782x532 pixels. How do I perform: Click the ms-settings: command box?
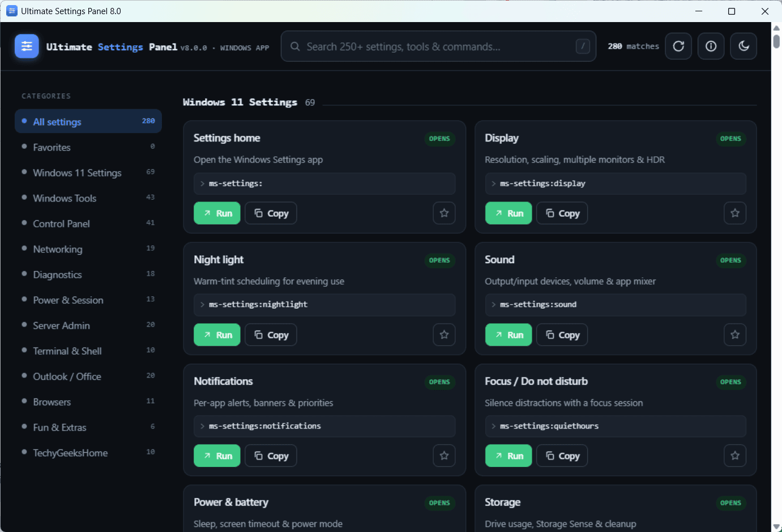click(x=324, y=183)
